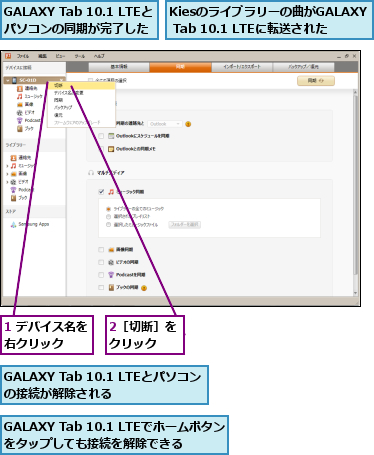Select all library music radio button
Image resolution: width=374 pixels, height=455 pixels.
tap(108, 209)
